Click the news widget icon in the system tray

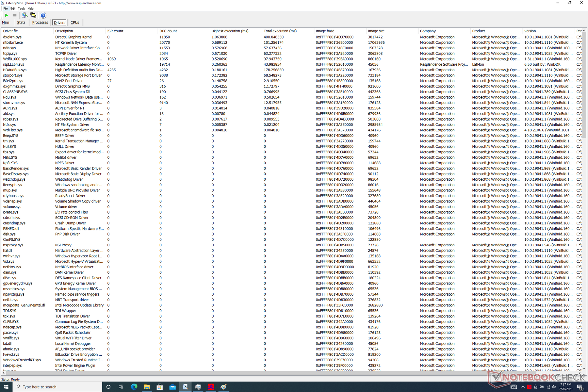pyautogui.click(x=514, y=387)
